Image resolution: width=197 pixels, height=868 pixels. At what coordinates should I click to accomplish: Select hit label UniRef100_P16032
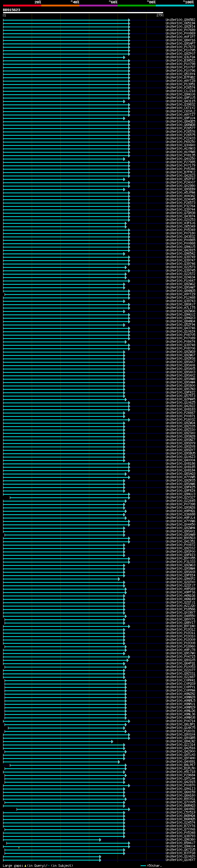click(x=180, y=419)
